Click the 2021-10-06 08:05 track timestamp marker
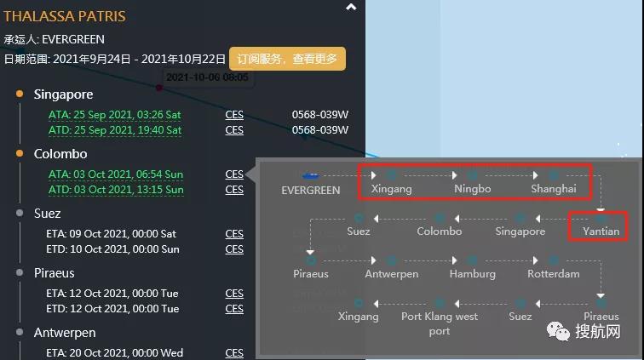Screen dimensions: 644x360 pyautogui.click(x=207, y=77)
